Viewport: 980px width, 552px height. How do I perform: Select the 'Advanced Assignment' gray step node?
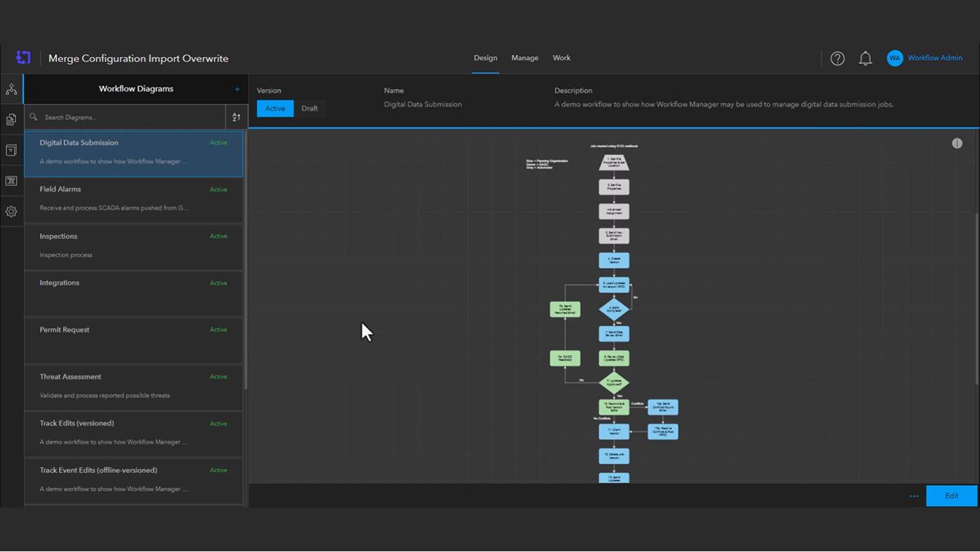click(614, 211)
